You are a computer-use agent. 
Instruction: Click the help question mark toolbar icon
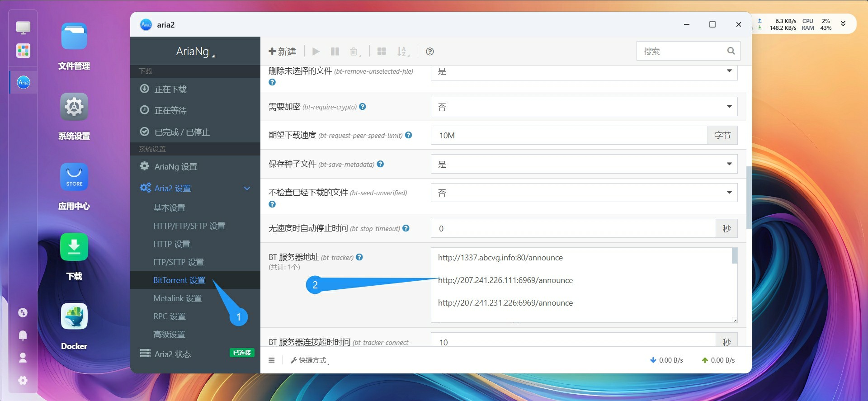(x=430, y=52)
